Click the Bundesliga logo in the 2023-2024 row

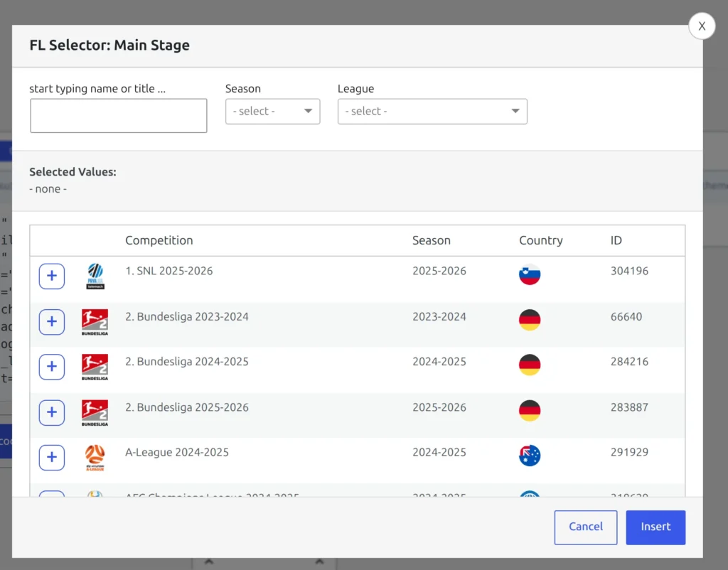point(95,322)
